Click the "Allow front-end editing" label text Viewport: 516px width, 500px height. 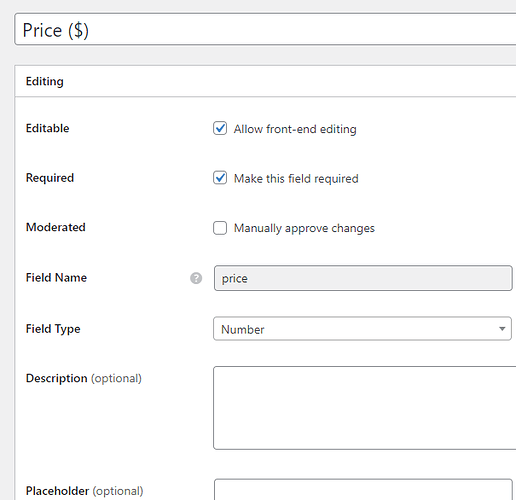[295, 129]
